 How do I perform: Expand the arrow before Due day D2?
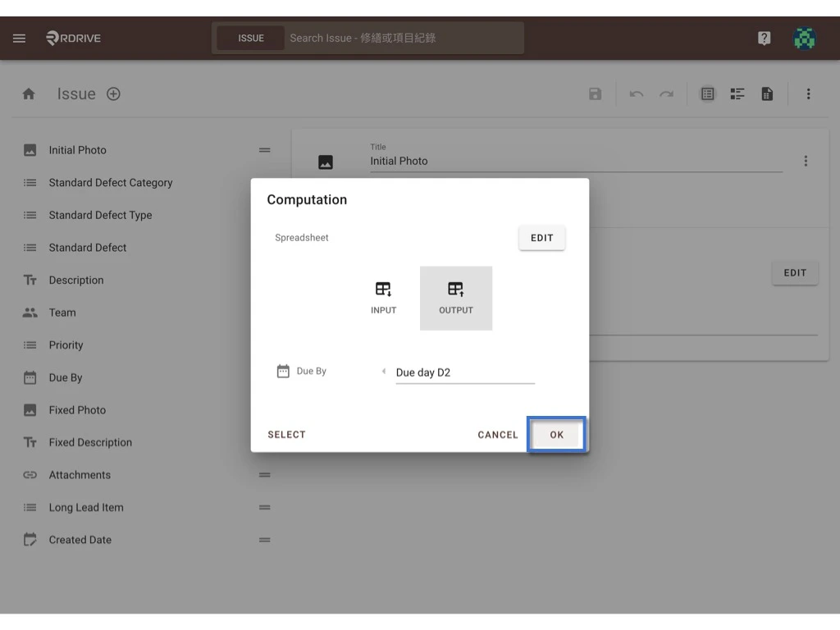384,372
